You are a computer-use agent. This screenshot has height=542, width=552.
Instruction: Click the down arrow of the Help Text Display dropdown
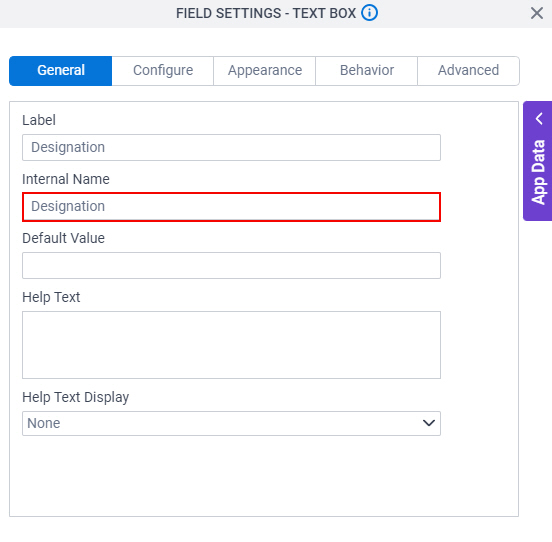[x=428, y=423]
